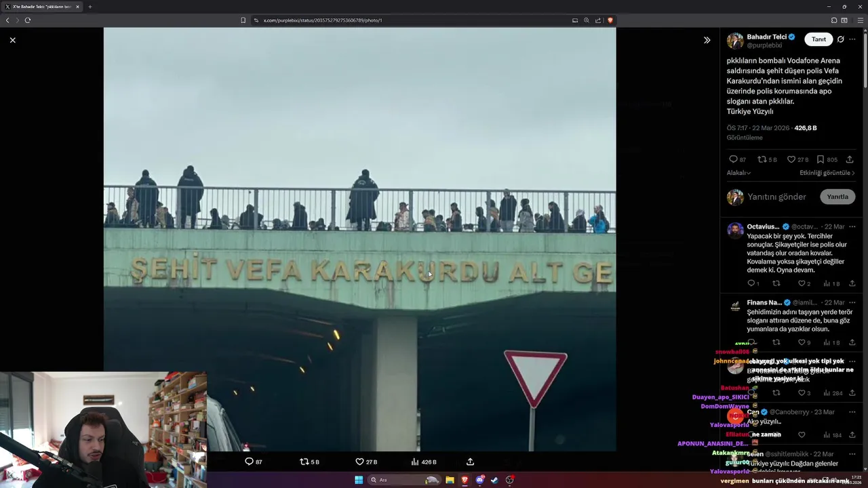868x488 pixels.
Task: Open the Brave Shields lion icon
Action: pos(610,20)
